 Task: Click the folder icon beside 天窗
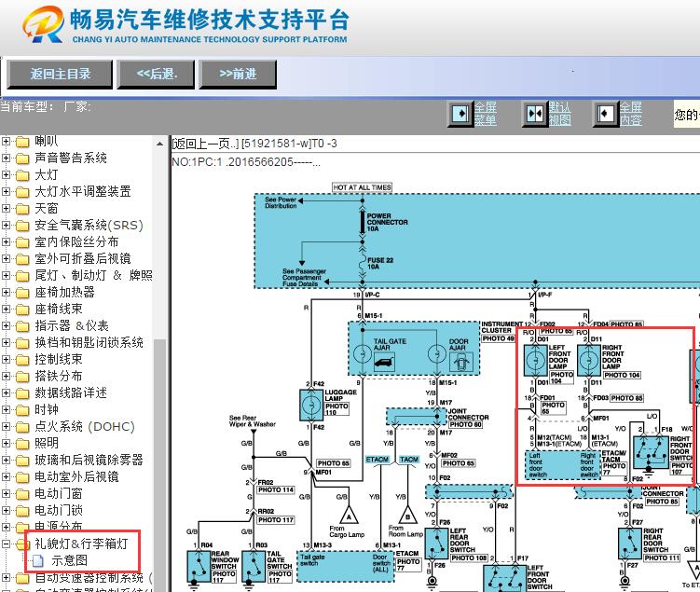[x=21, y=209]
